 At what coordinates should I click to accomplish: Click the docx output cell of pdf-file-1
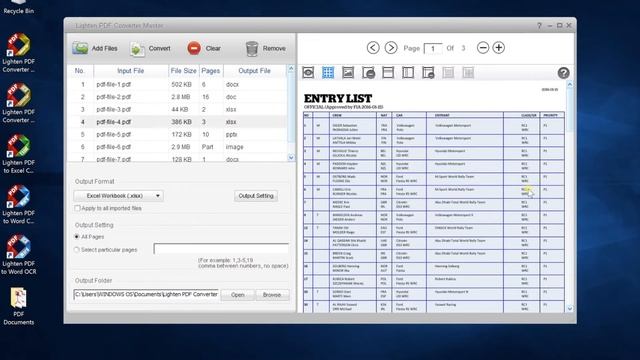pos(232,84)
